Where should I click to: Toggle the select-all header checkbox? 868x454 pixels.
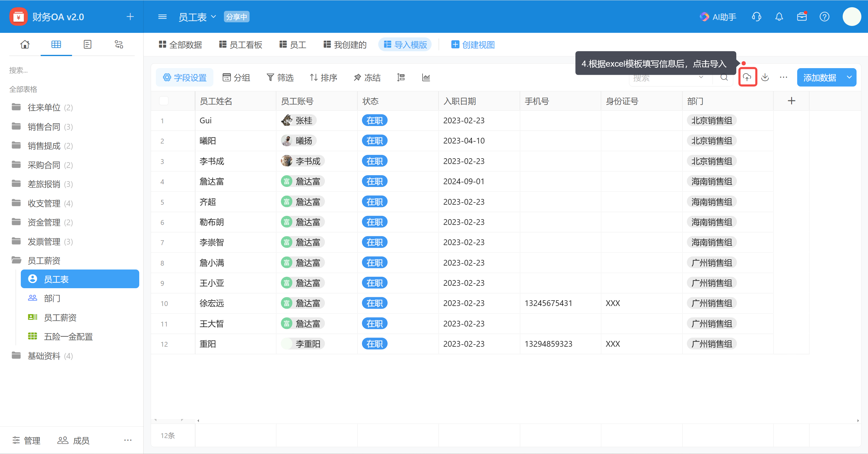tap(164, 101)
